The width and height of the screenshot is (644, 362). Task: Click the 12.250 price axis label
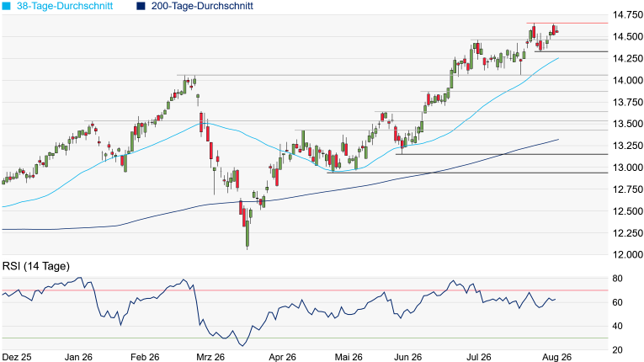[627, 232]
